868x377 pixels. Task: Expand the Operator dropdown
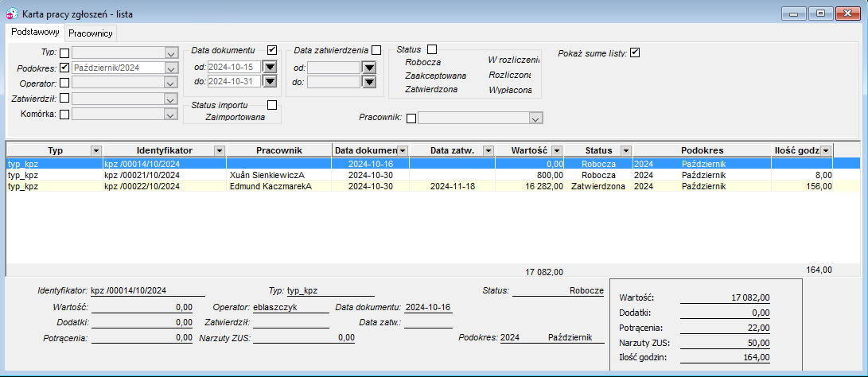point(171,83)
